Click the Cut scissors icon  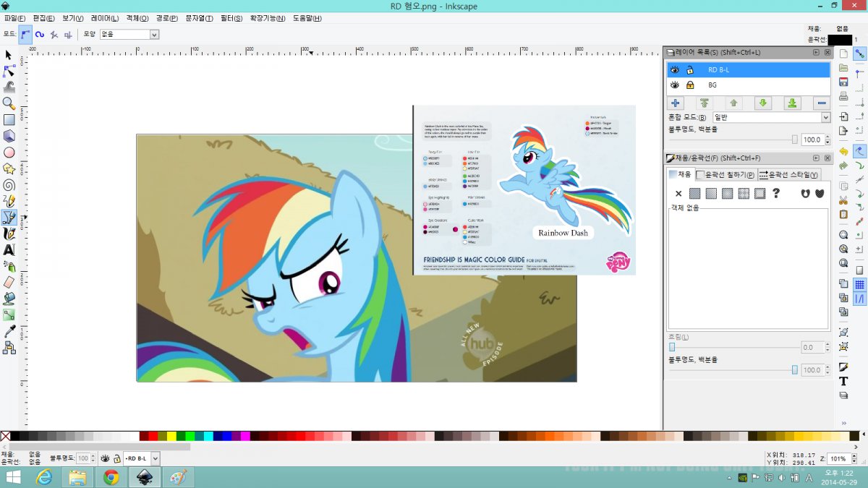coord(843,200)
